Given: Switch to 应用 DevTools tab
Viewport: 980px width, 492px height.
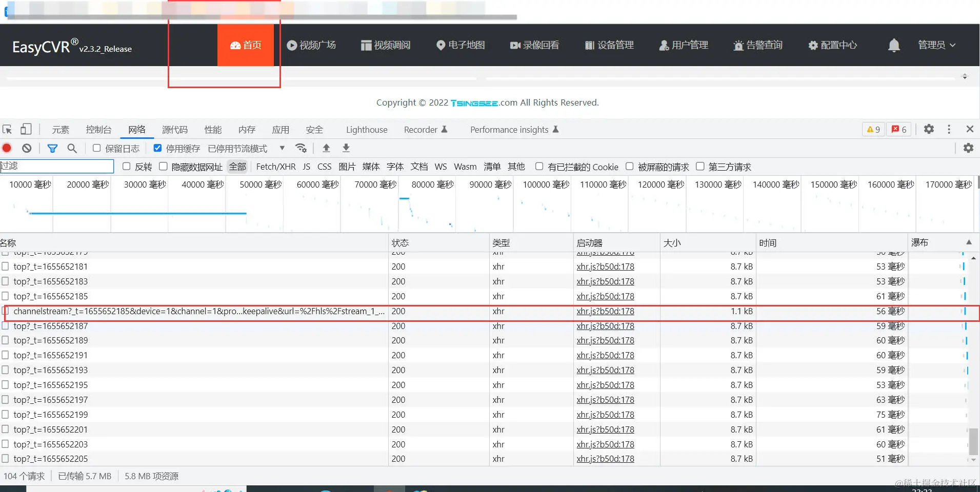Looking at the screenshot, I should click(281, 130).
